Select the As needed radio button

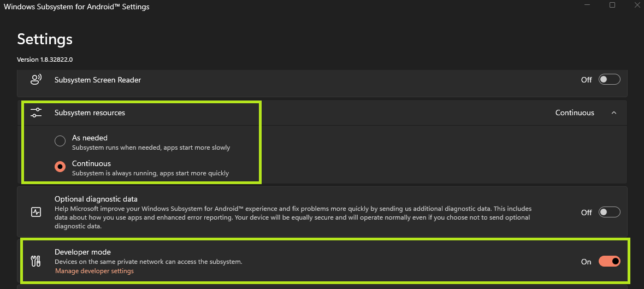tap(60, 141)
